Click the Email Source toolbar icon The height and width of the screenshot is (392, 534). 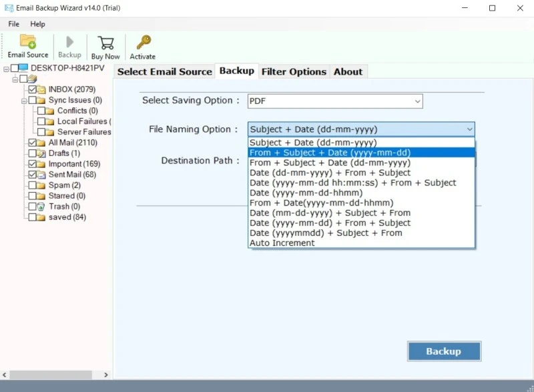point(28,43)
